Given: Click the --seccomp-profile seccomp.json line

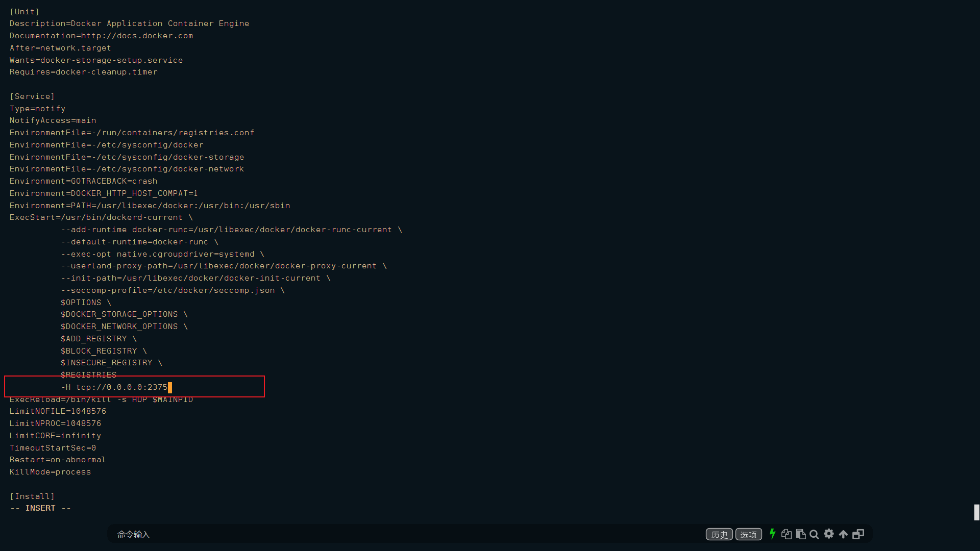Looking at the screenshot, I should tap(173, 290).
